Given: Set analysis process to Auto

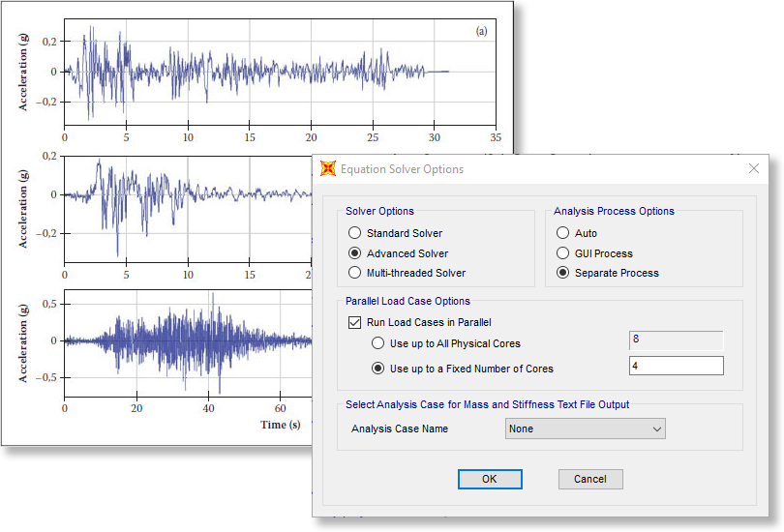Looking at the screenshot, I should (x=562, y=233).
